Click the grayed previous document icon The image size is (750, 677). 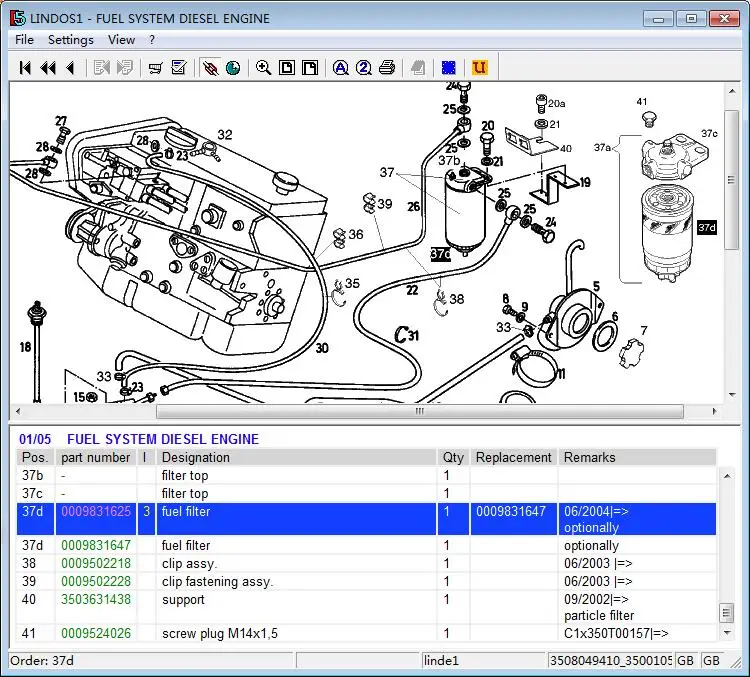[x=101, y=68]
